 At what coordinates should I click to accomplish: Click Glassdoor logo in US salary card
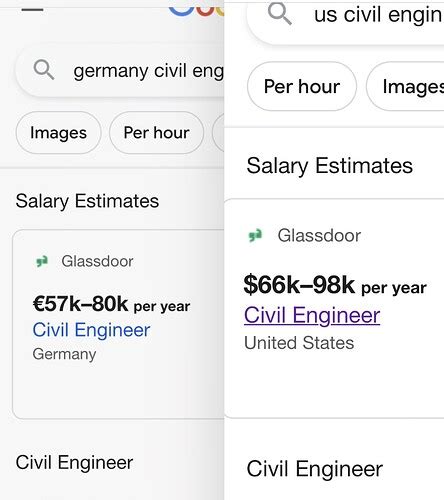coord(255,236)
